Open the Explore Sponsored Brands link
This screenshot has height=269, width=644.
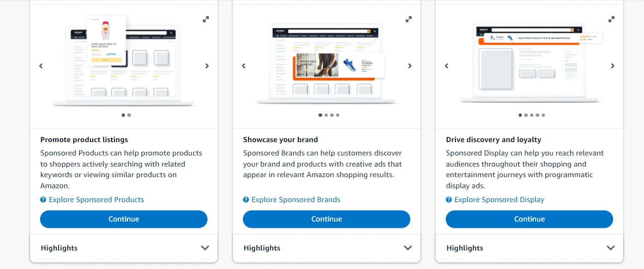296,199
